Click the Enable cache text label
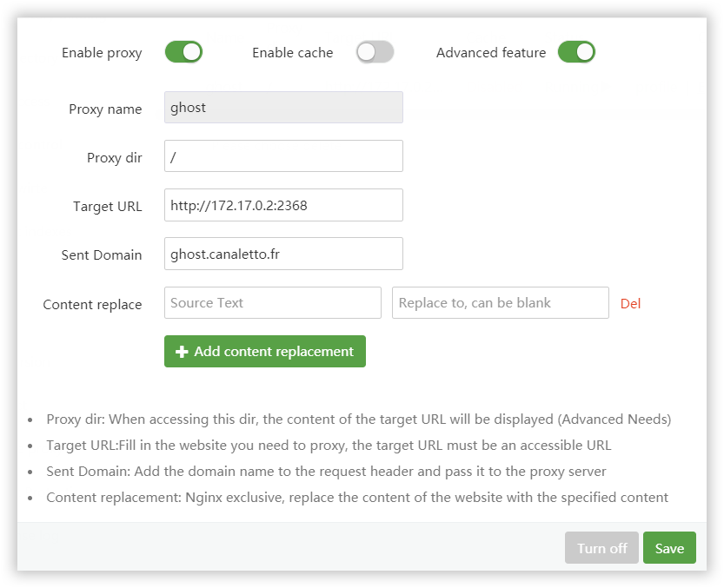The width and height of the screenshot is (724, 588). point(292,53)
